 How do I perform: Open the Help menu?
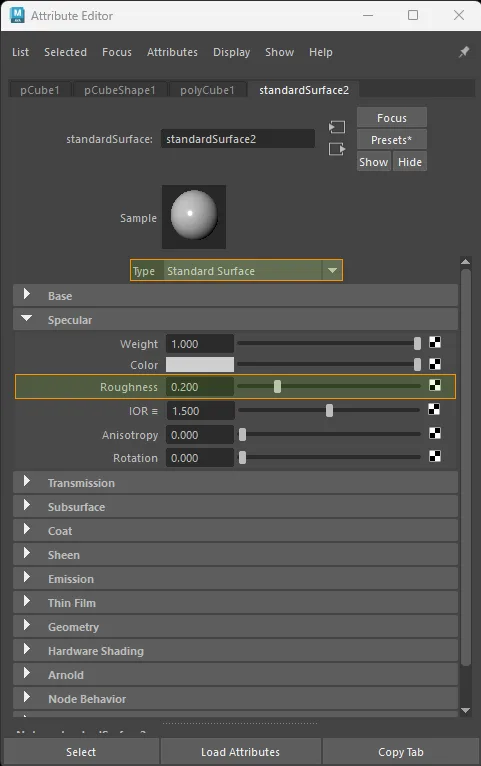[321, 52]
